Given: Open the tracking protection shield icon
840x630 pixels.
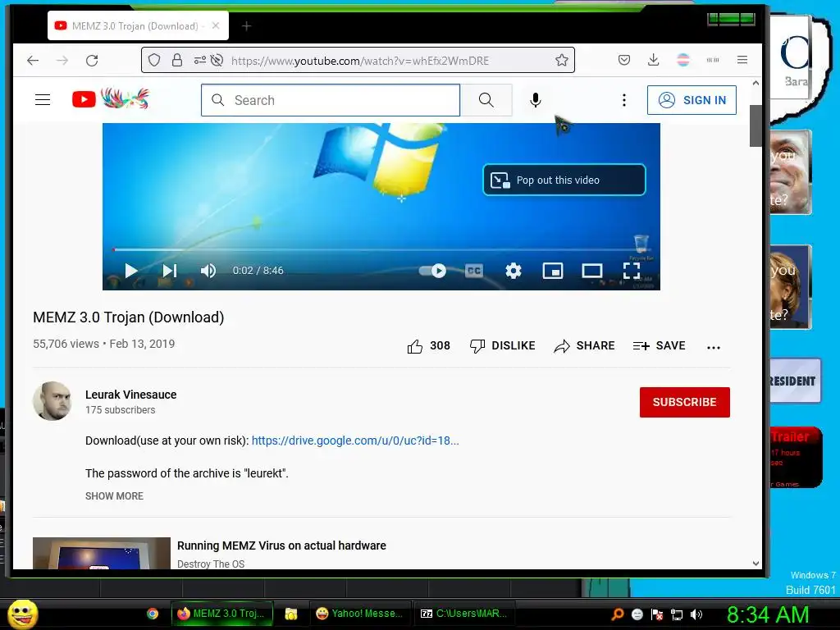Looking at the screenshot, I should [154, 60].
